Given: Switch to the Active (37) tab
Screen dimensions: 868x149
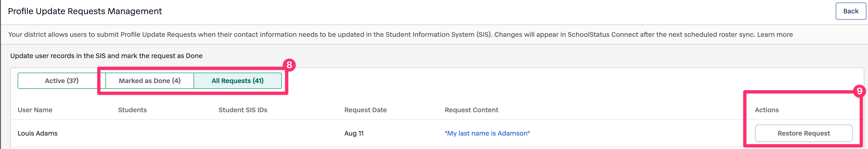Looking at the screenshot, I should [62, 81].
